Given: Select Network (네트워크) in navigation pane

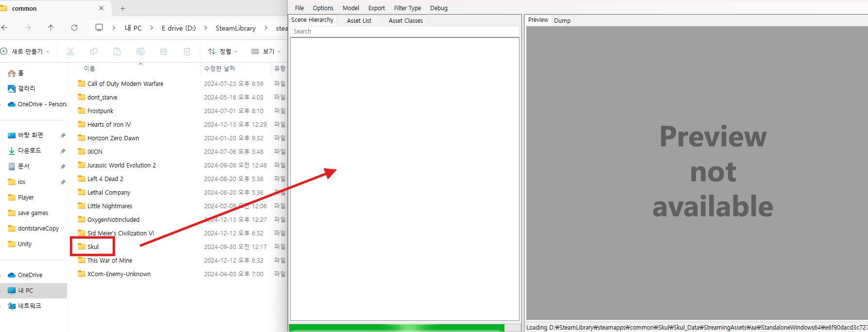Looking at the screenshot, I should tap(25, 306).
